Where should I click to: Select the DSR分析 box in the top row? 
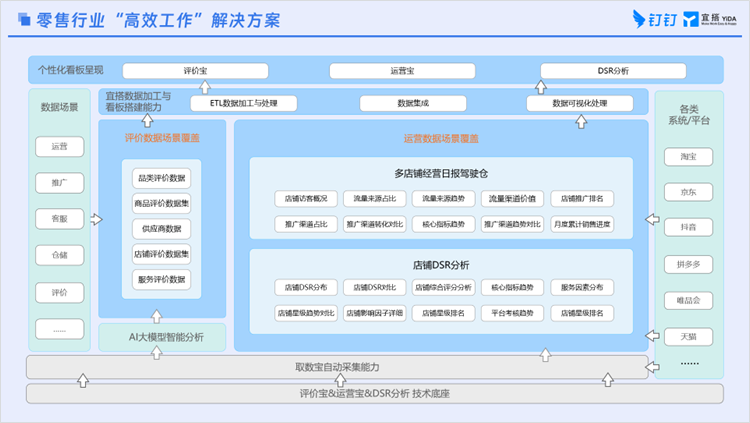[613, 71]
